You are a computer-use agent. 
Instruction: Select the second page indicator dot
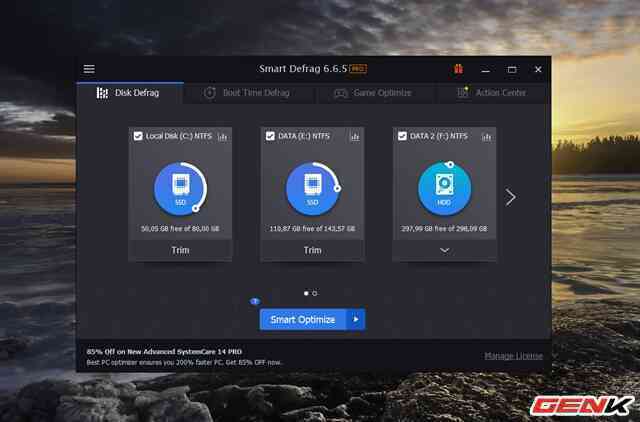coord(315,293)
